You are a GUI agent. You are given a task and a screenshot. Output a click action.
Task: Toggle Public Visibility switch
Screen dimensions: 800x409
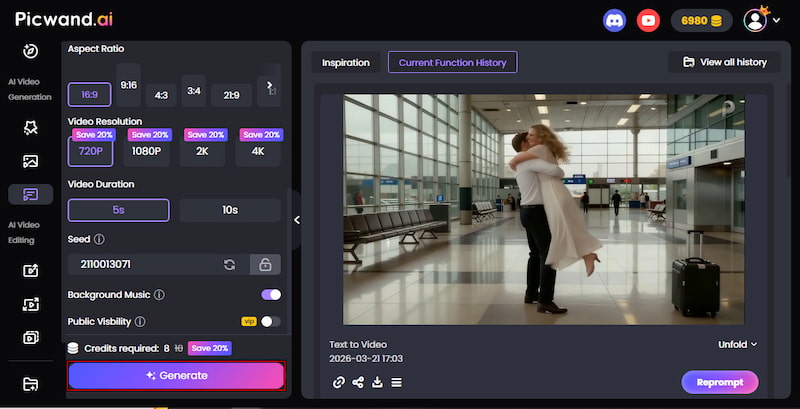(270, 322)
